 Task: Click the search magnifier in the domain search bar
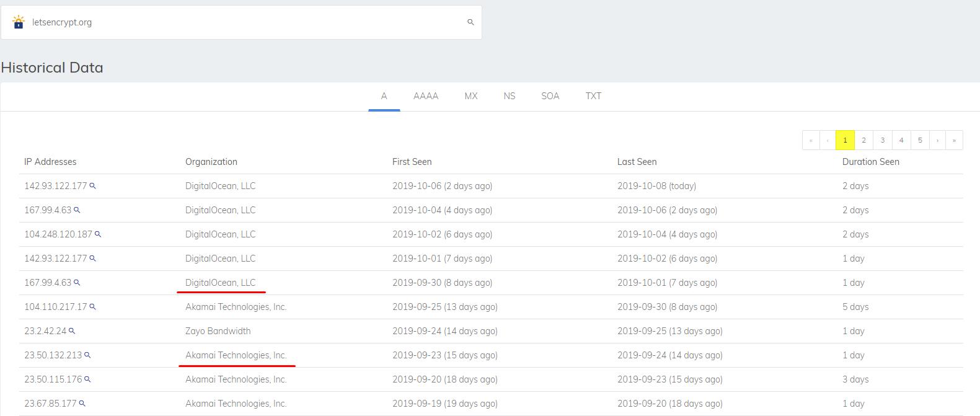tap(470, 22)
